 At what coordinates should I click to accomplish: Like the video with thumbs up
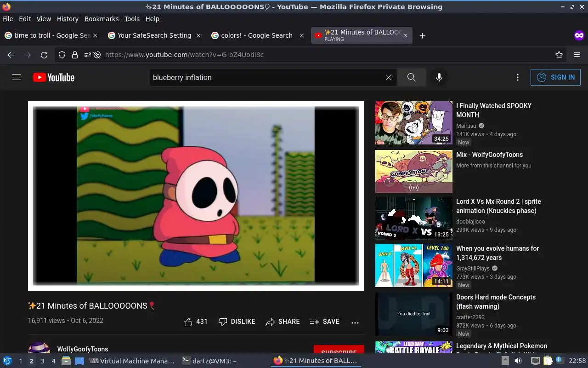195,322
